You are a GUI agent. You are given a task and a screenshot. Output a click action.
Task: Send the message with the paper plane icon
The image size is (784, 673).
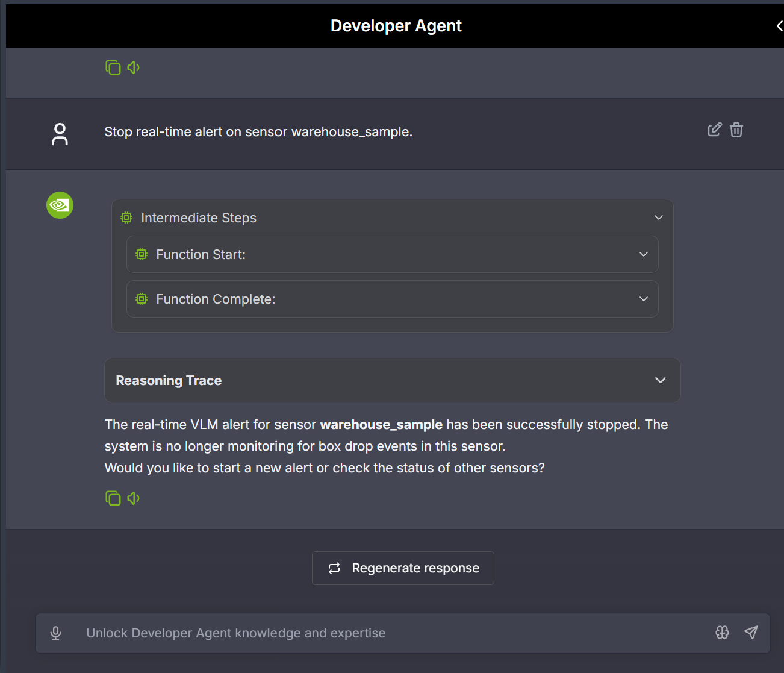[x=751, y=633]
